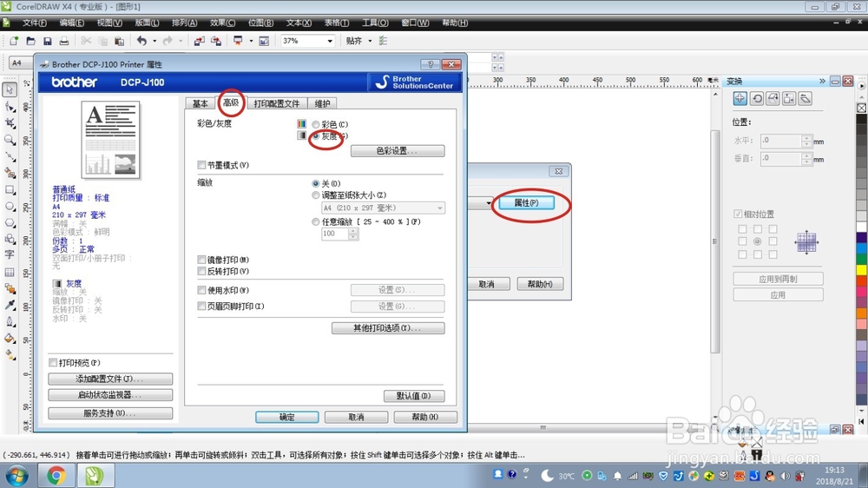The width and height of the screenshot is (868, 488).
Task: Select the Zoom magnifier tool
Action: click(x=10, y=140)
